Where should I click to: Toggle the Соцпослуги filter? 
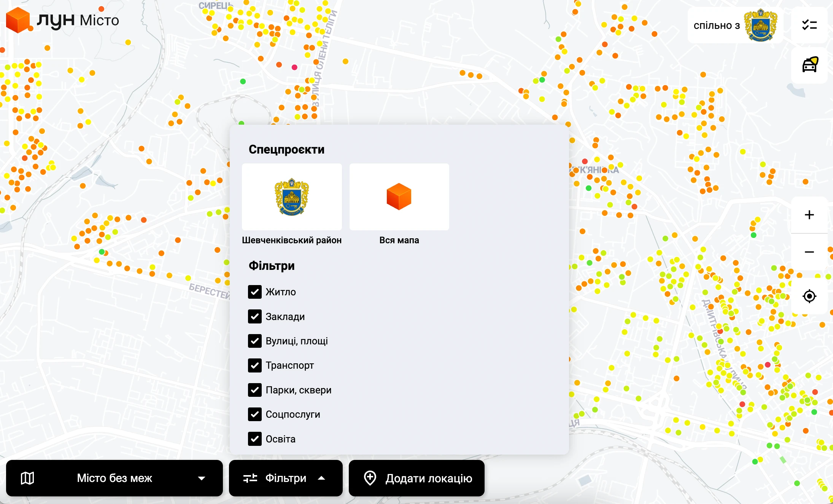point(255,414)
